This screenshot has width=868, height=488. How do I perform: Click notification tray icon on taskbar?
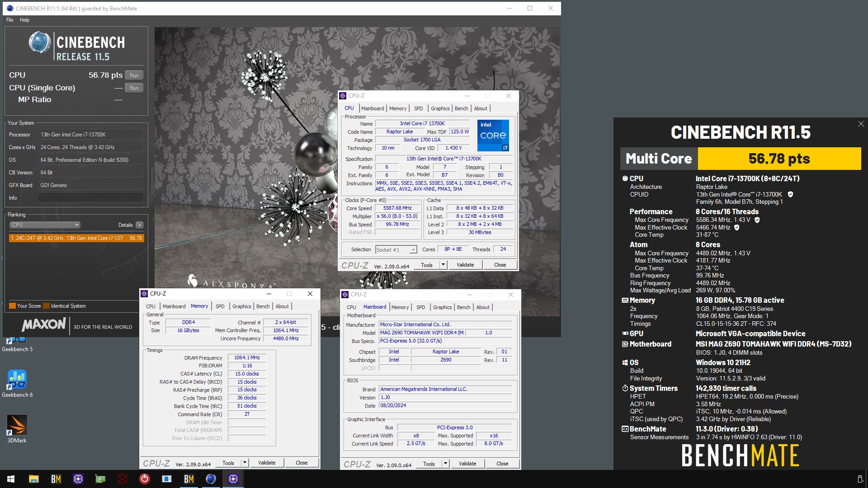point(860,479)
